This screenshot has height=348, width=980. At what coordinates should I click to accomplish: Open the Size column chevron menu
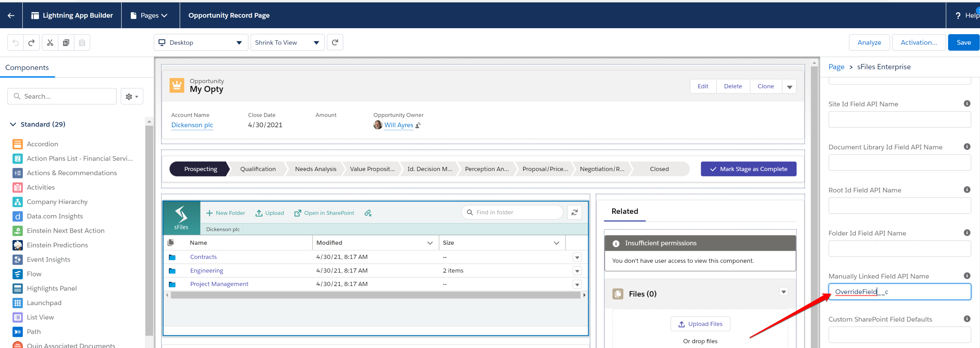coord(557,243)
